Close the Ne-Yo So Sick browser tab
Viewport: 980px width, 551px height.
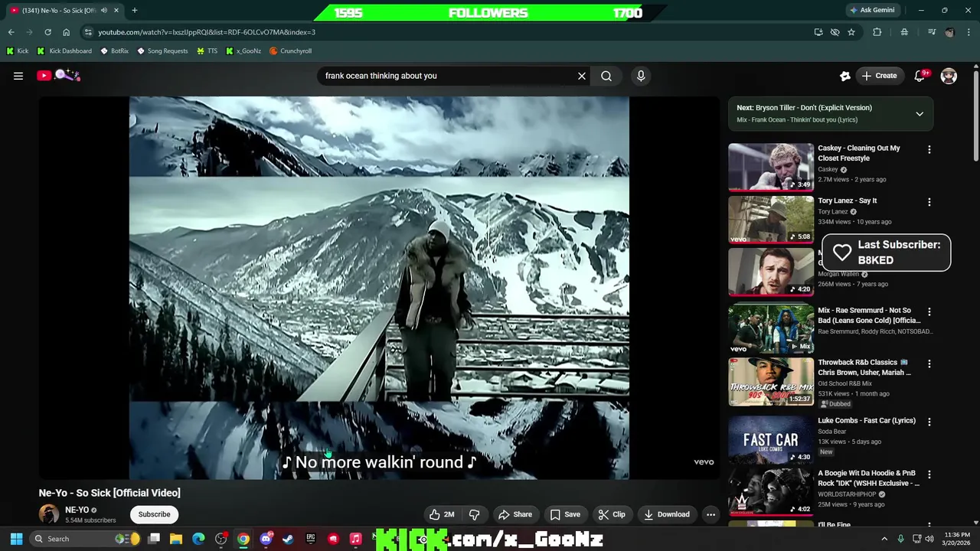[116, 10]
